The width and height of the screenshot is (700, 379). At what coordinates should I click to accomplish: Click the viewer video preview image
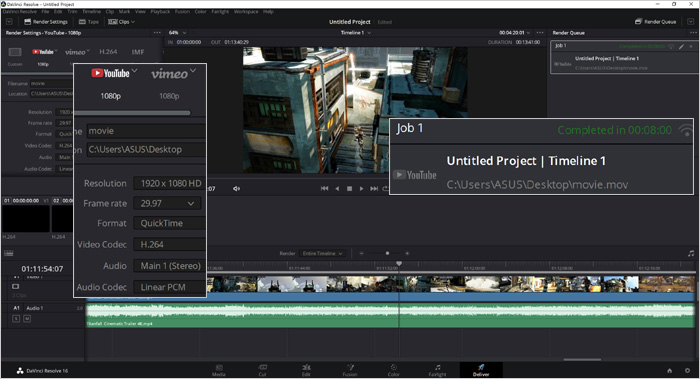point(355,110)
